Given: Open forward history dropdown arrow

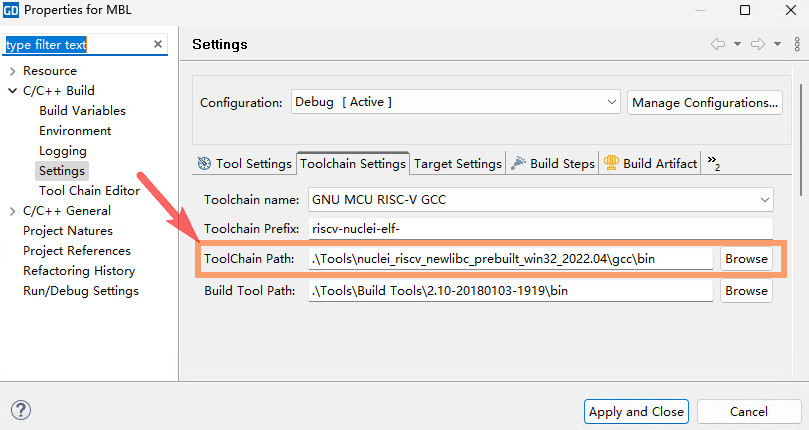Looking at the screenshot, I should pyautogui.click(x=776, y=45).
